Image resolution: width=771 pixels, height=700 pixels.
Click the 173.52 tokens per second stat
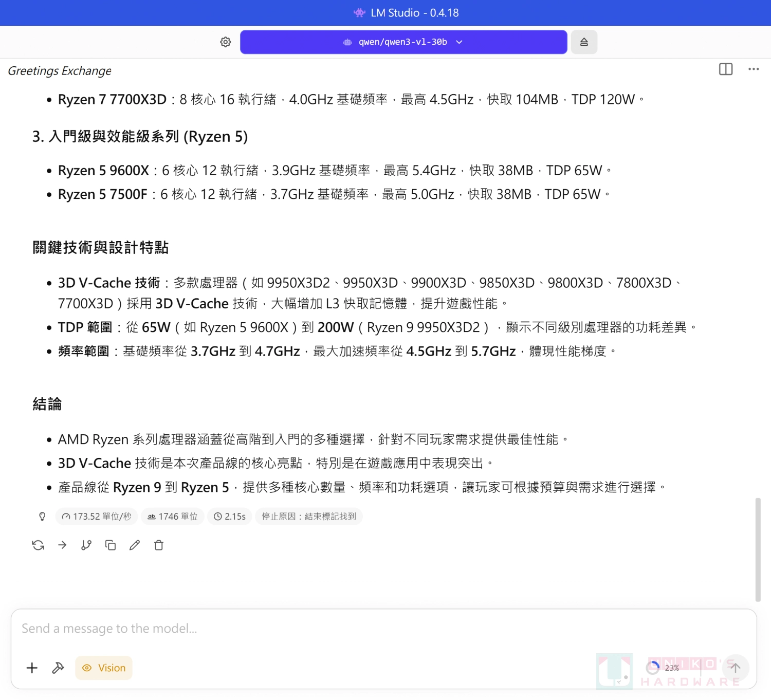click(96, 517)
